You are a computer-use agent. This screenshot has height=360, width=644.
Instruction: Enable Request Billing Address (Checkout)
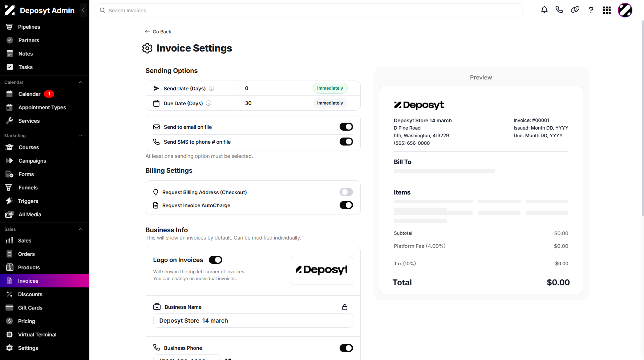[x=346, y=192]
